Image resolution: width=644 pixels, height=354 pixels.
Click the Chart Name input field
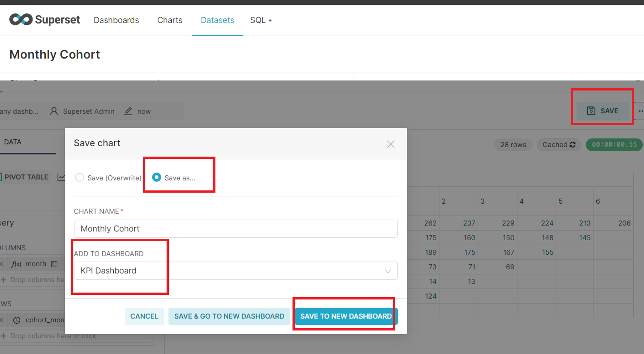236,229
